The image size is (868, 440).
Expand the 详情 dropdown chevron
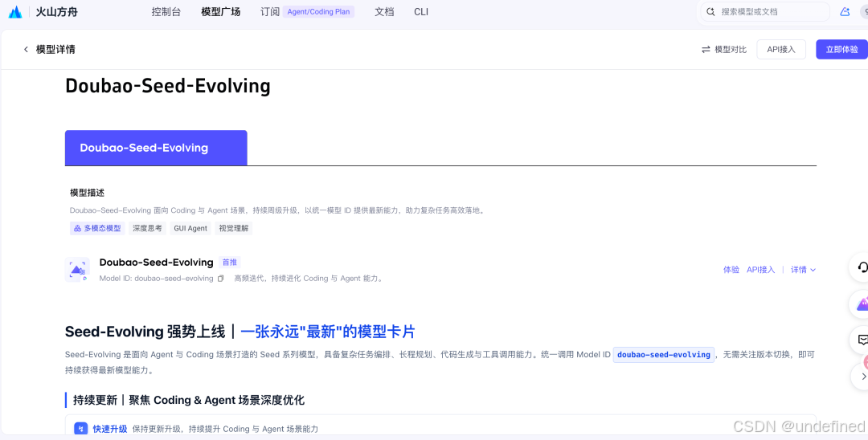point(813,270)
